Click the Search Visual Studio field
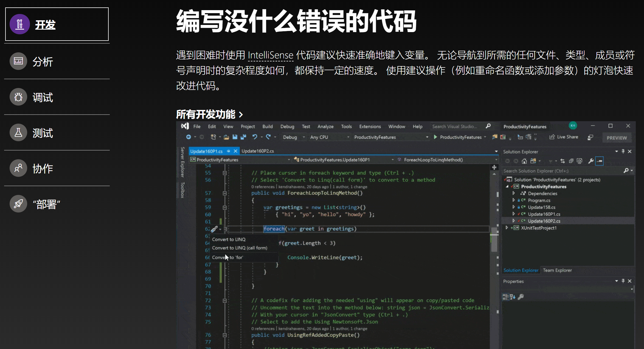The height and width of the screenshot is (349, 644). 462,126
